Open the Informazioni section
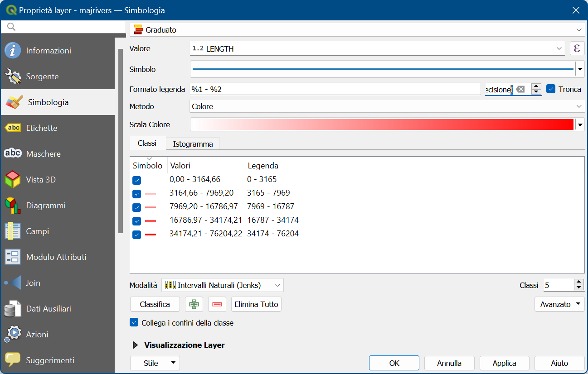588x374 pixels. [57, 51]
